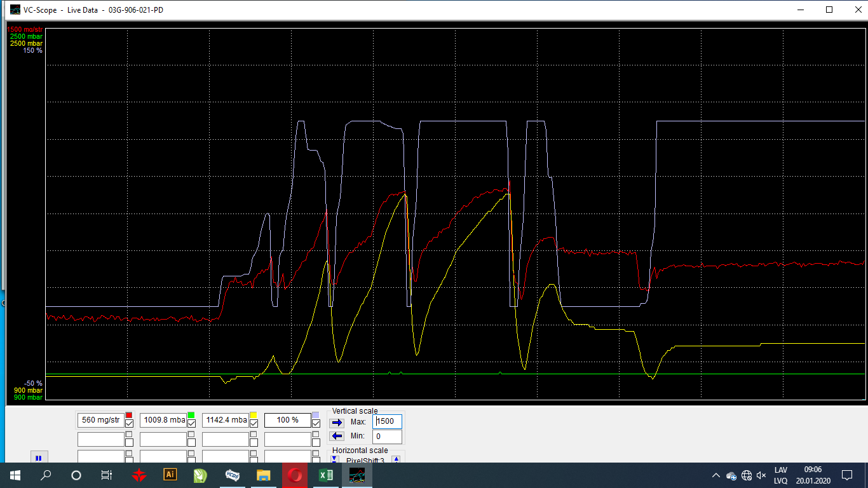Click the green color swatch beside 1009.8 mbar

point(191,416)
